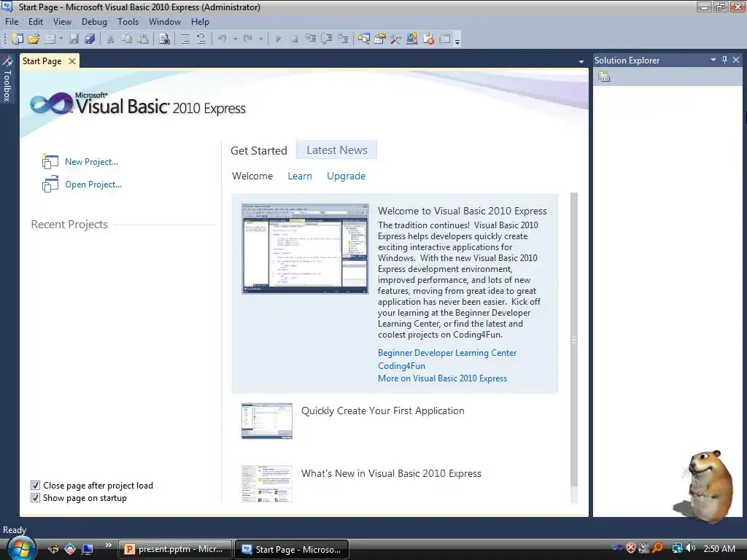Select the Learn sub-tab

click(300, 176)
